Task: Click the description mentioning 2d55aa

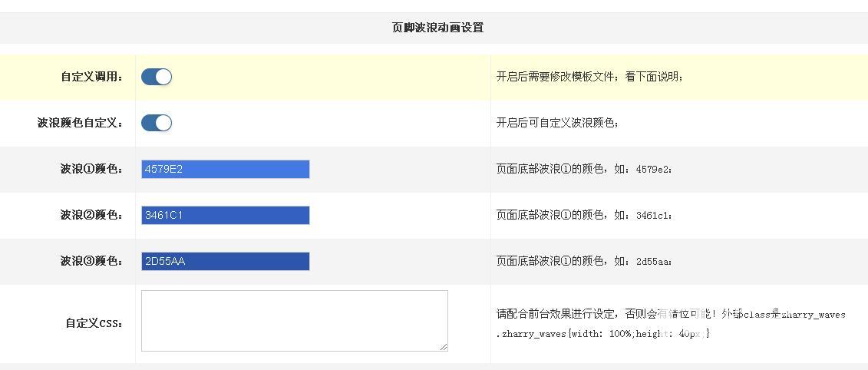Action: tap(584, 261)
